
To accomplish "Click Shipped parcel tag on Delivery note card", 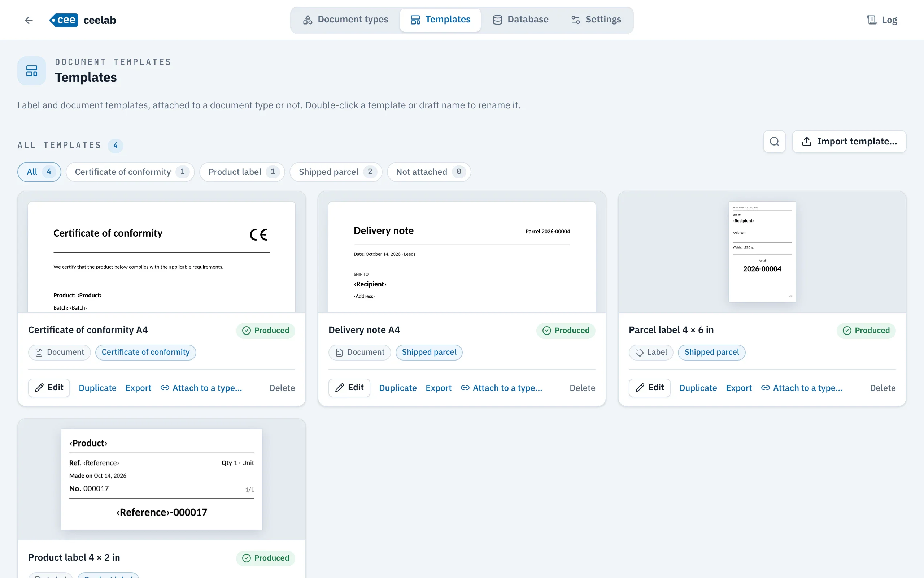I will pos(429,352).
